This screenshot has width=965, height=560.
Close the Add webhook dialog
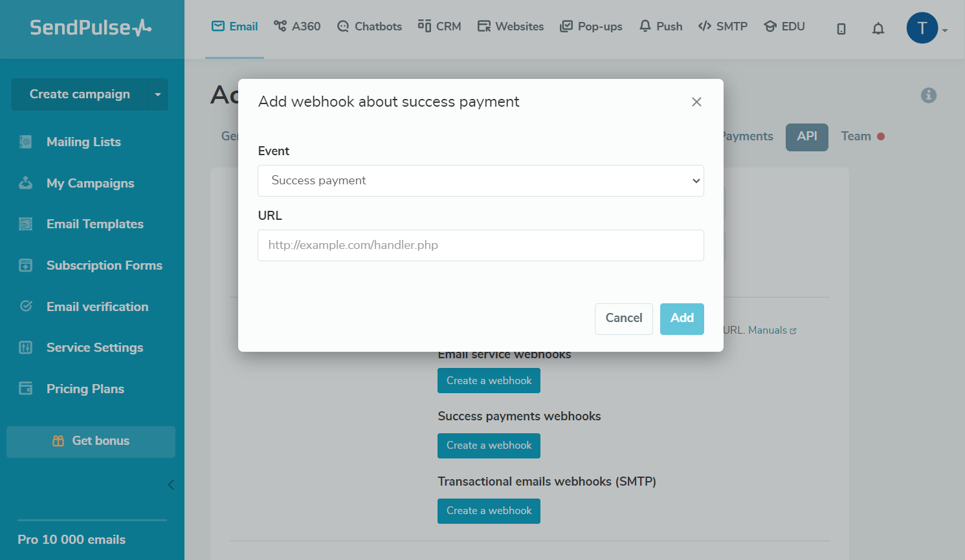[x=696, y=102]
